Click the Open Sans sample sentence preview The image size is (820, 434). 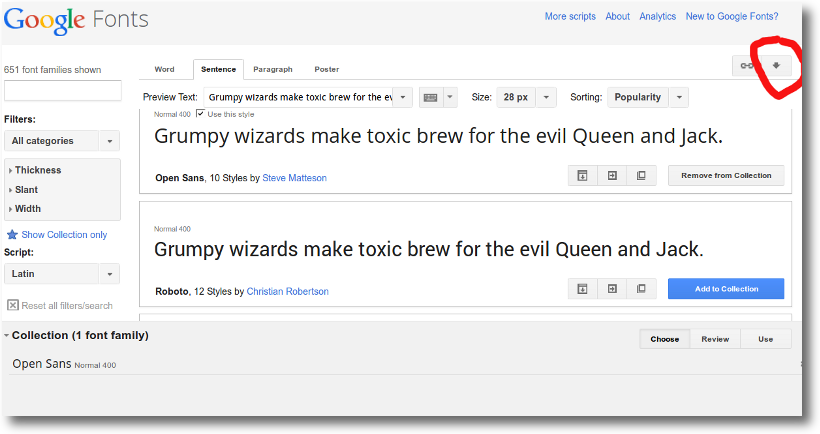tap(438, 136)
